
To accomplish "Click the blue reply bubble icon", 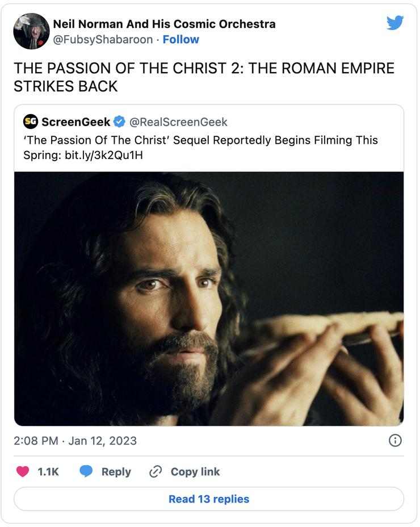I will click(x=86, y=471).
